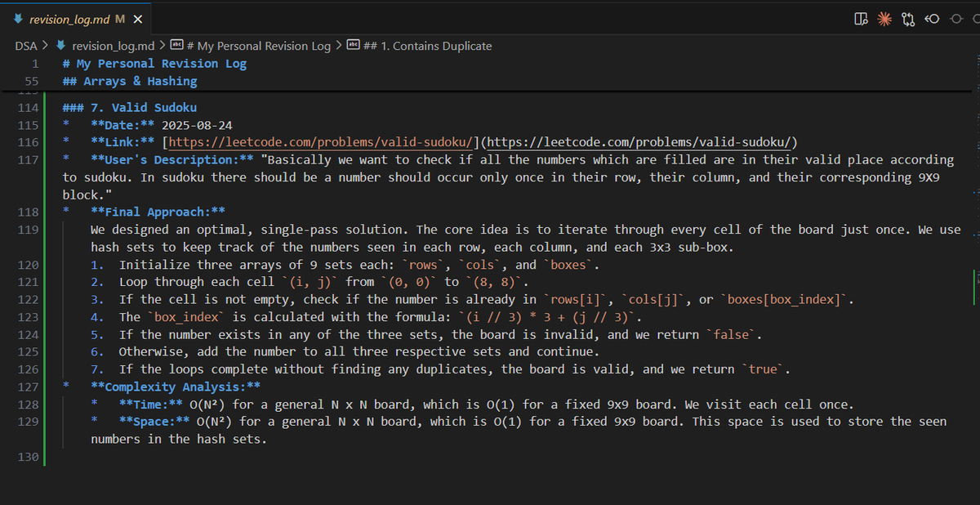Click line number 119 in the gutter

[28, 230]
